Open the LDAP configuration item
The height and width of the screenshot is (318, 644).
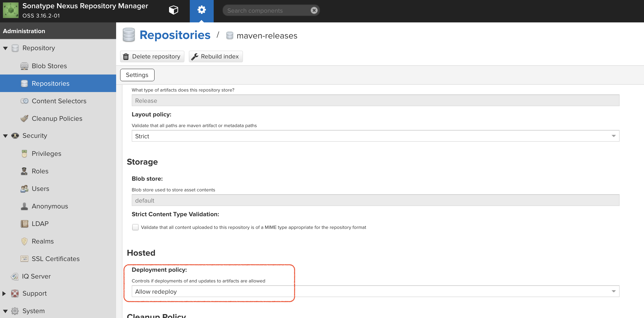[40, 224]
